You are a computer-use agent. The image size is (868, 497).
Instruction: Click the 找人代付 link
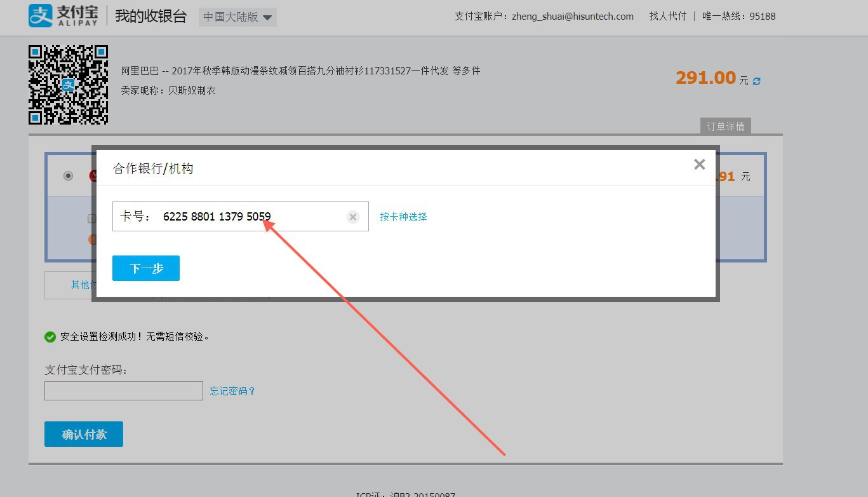click(x=667, y=17)
